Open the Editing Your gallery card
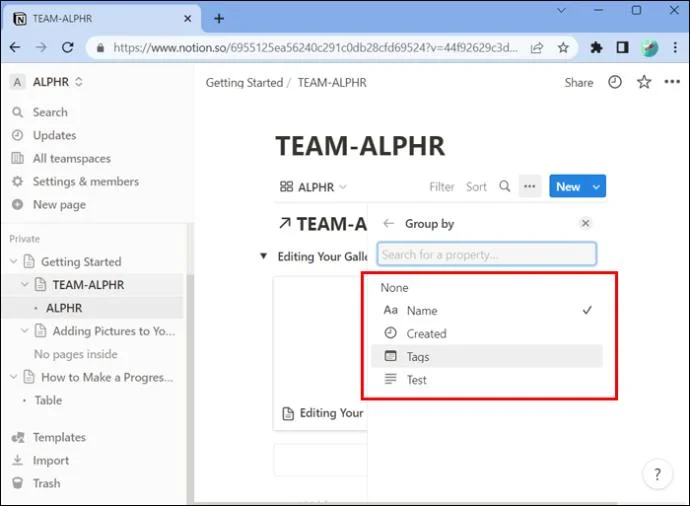The width and height of the screenshot is (690, 506). coord(320,354)
